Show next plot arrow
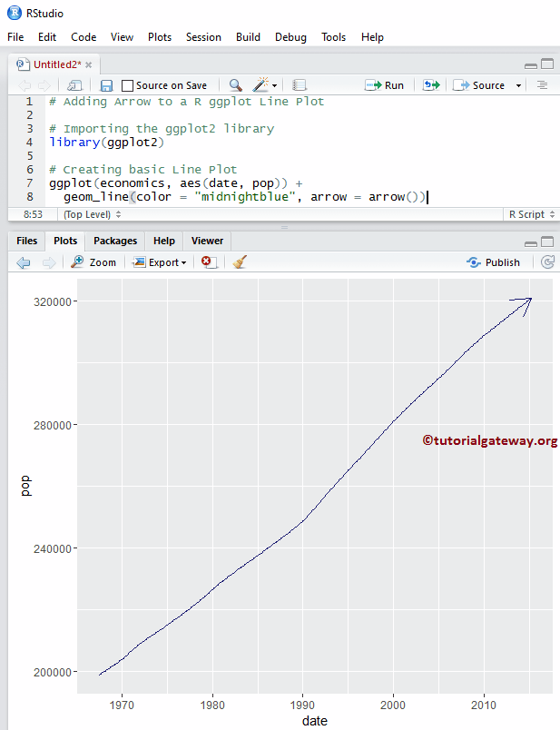The image size is (560, 730). (x=48, y=262)
